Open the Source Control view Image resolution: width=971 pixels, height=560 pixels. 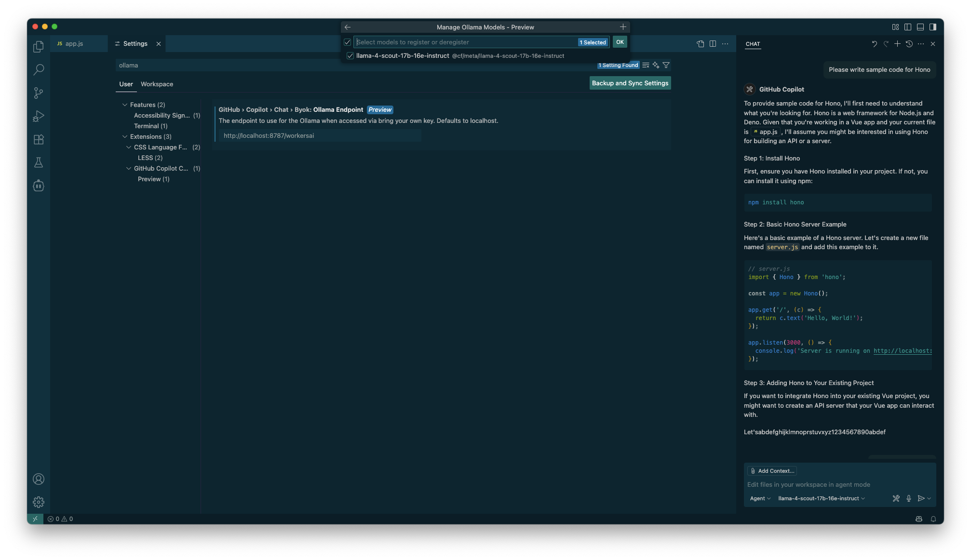(x=39, y=93)
